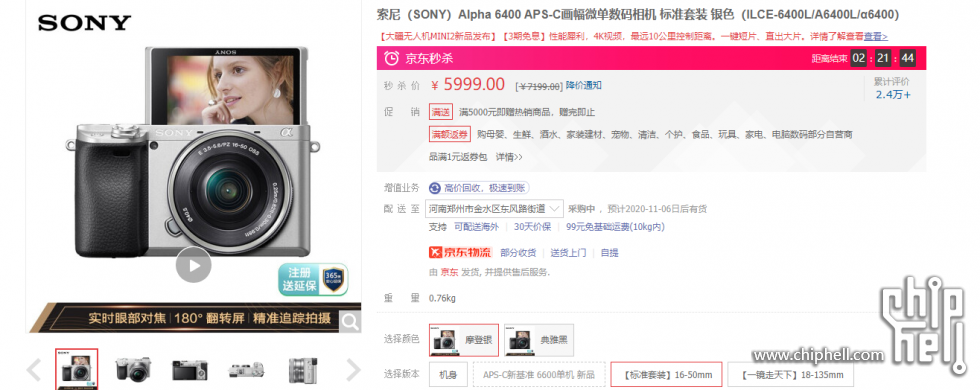Open the 高价回收，极速到账 service link

click(485, 188)
